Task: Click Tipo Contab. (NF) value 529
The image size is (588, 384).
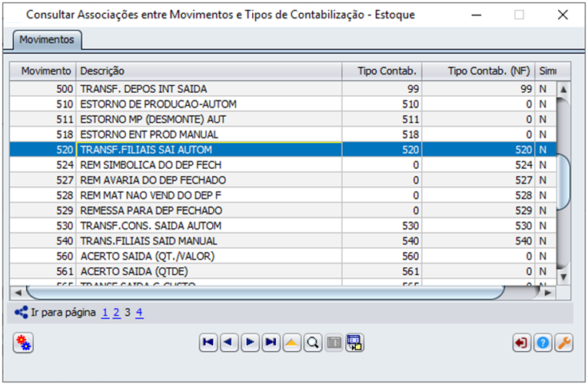Action: point(479,210)
